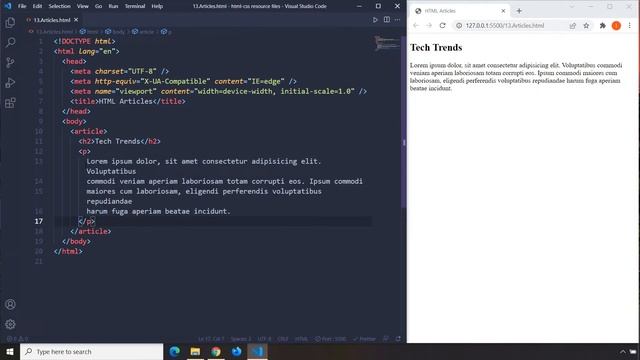The height and width of the screenshot is (360, 640).
Task: Click the 'Tech Trends' heading in browser
Action: click(436, 48)
